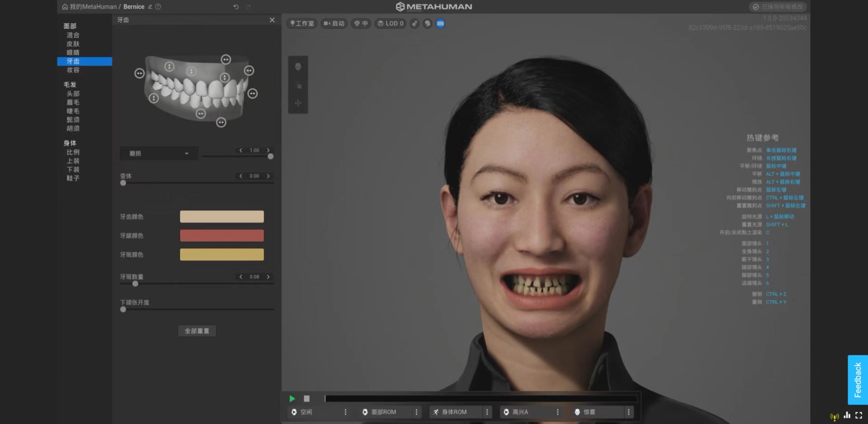Open the 工作室 lighting environment selector
This screenshot has width=868, height=424.
point(302,24)
